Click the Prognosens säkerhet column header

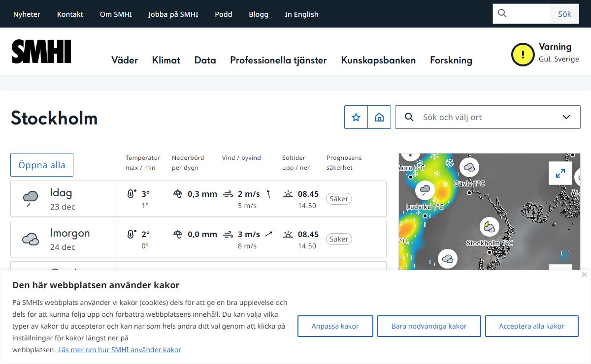coord(344,163)
